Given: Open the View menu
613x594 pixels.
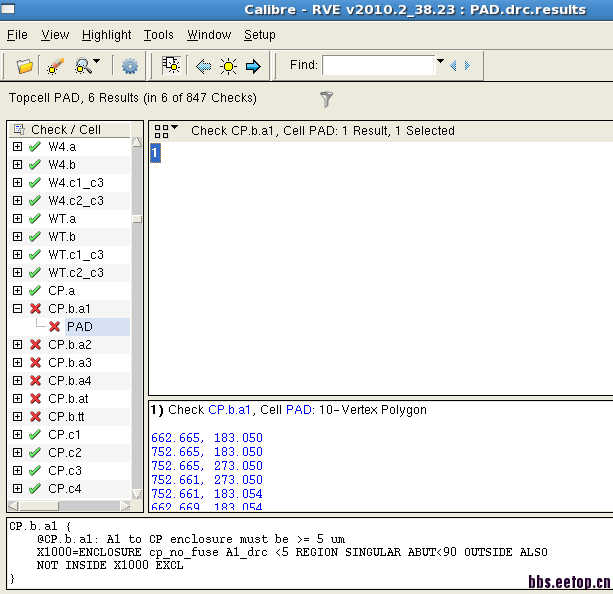Looking at the screenshot, I should coord(55,35).
